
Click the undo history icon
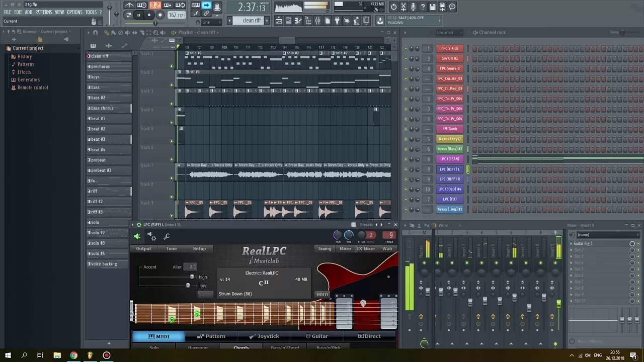pyautogui.click(x=393, y=7)
